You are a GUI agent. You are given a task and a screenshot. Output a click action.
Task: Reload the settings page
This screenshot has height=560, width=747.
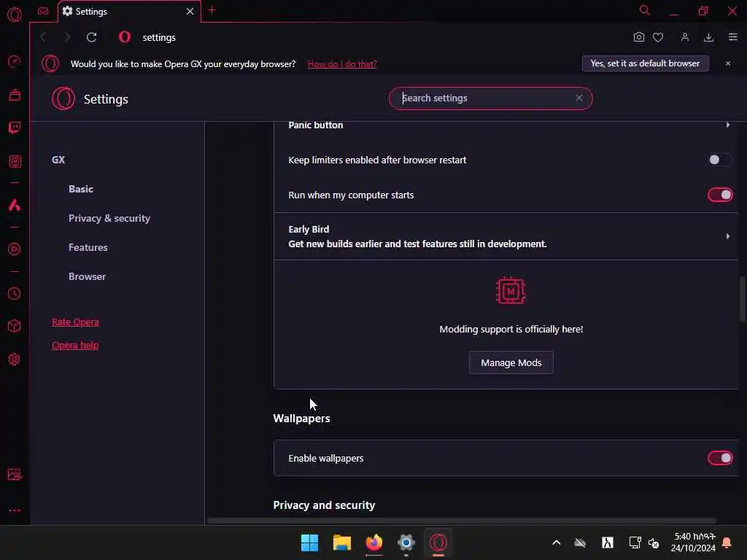click(91, 37)
